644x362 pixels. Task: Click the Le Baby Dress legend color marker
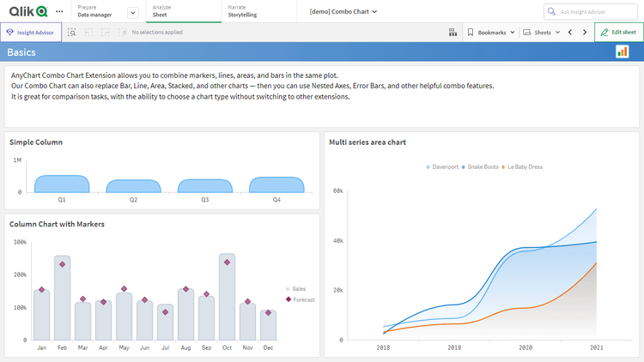click(504, 166)
